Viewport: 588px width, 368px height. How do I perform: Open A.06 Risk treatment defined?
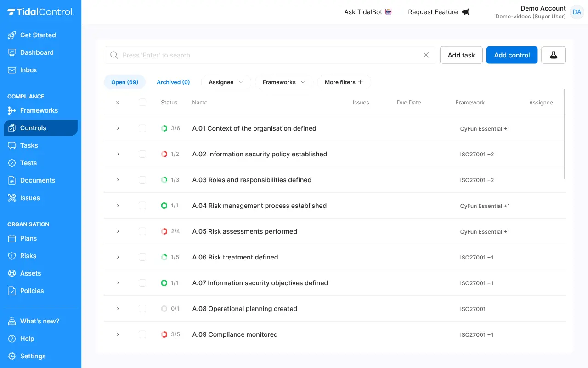235,257
